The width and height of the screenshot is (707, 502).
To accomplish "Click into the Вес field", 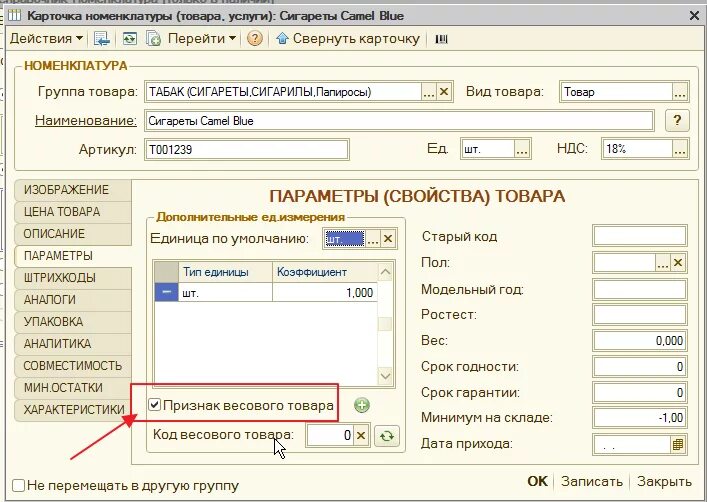I will [639, 341].
